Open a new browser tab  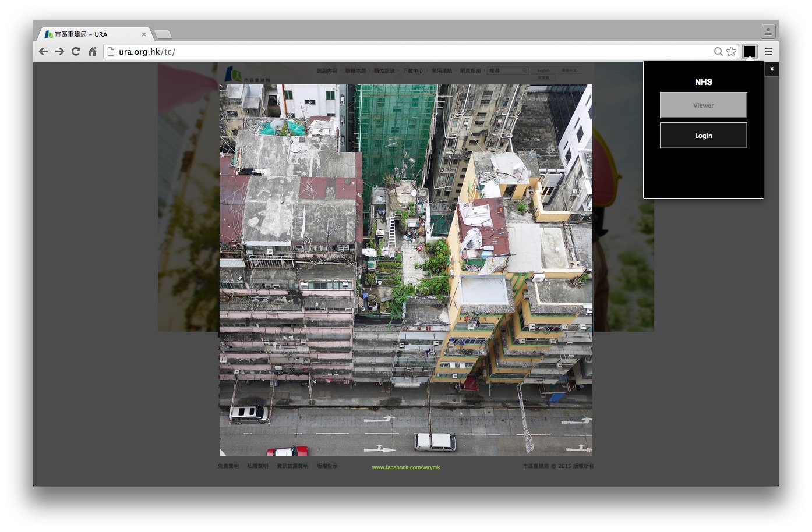pos(163,34)
